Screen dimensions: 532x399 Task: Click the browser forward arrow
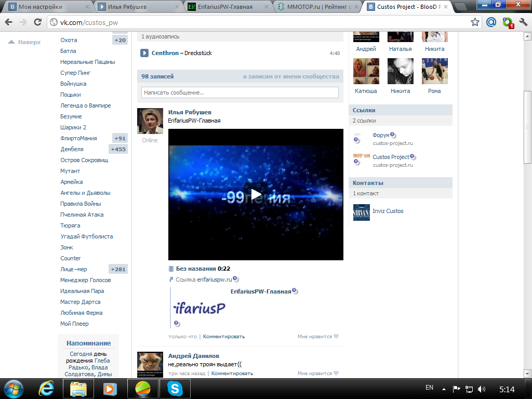[x=23, y=22]
